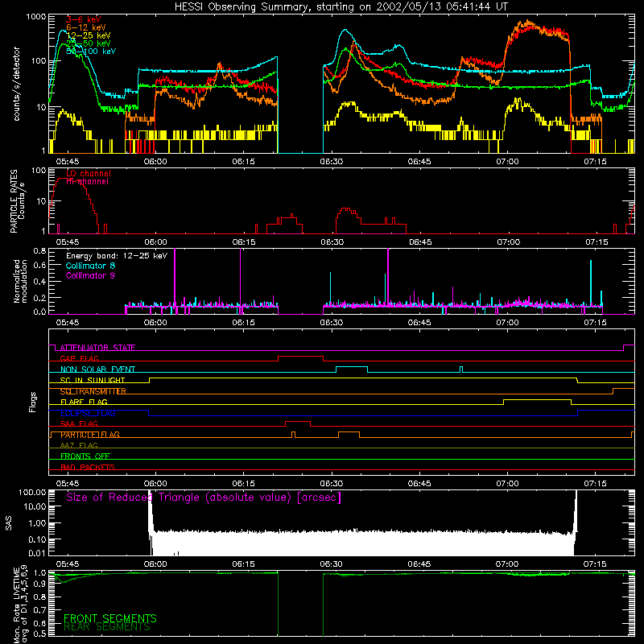Click the BAD_PACKETS flag label

pos(88,467)
